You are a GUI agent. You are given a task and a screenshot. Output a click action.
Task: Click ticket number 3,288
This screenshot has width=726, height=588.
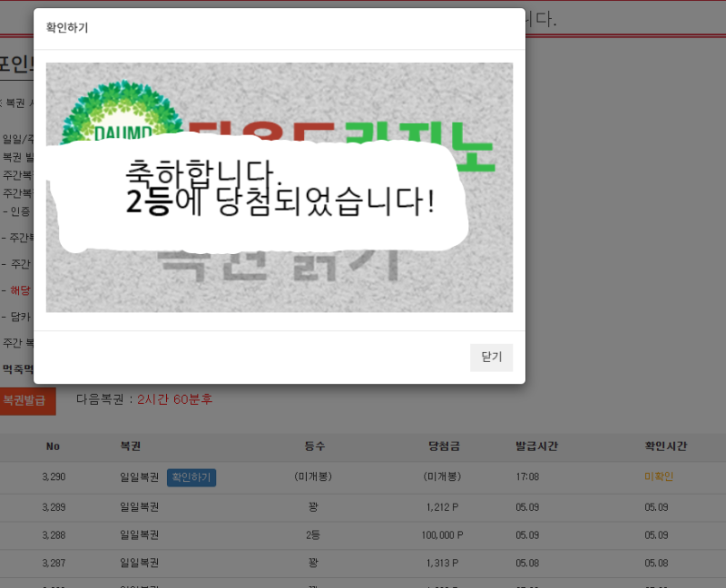[54, 535]
